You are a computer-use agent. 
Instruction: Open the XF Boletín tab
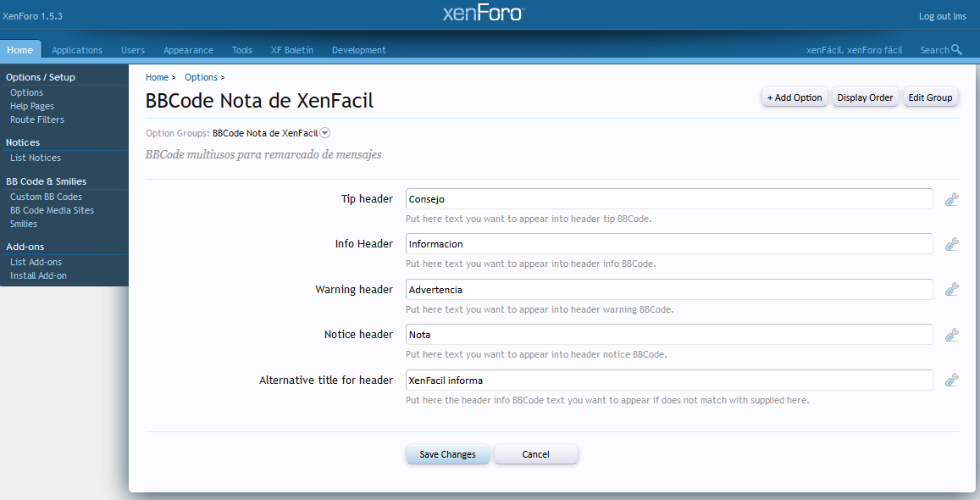point(292,50)
